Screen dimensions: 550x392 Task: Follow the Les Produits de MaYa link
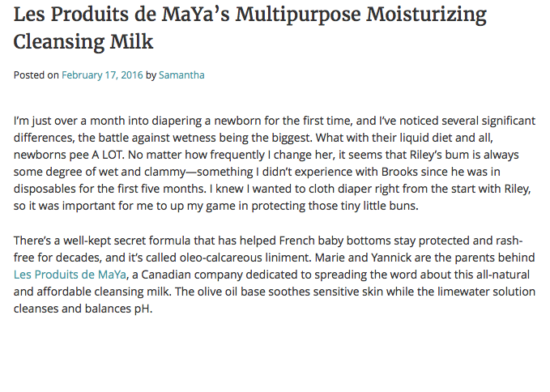tap(70, 275)
